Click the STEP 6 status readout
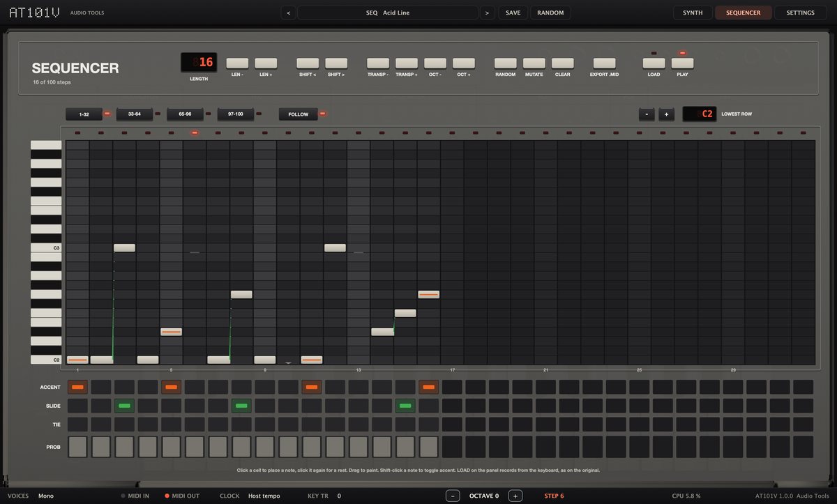The image size is (837, 504). click(555, 496)
